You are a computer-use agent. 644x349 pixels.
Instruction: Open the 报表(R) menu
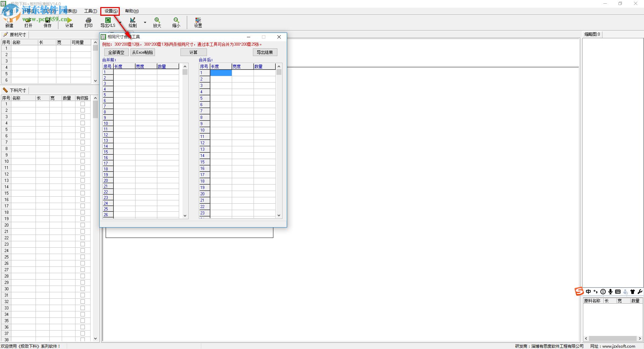pyautogui.click(x=70, y=11)
